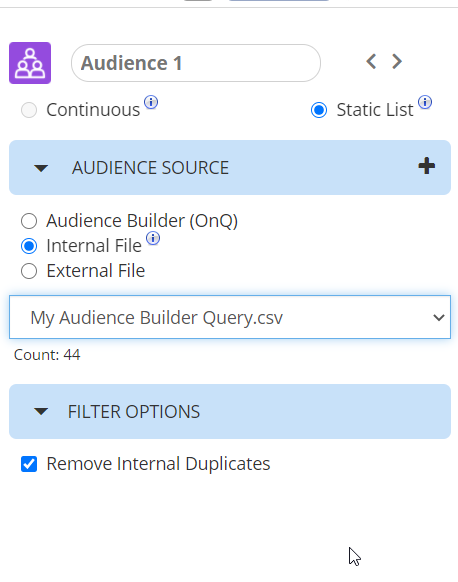Edit the Audience 1 name field
Screen dimensions: 458x582
pyautogui.click(x=196, y=63)
